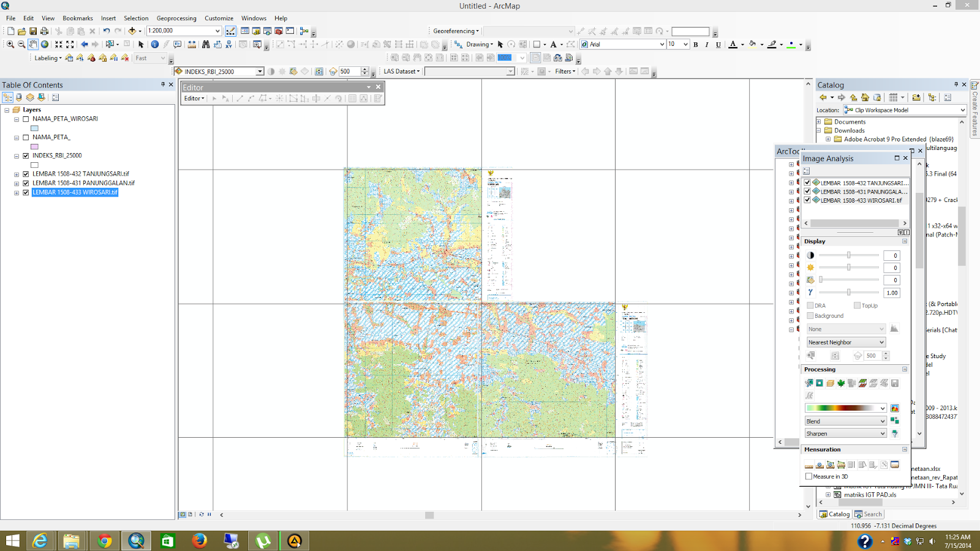The height and width of the screenshot is (551, 980).
Task: Open the Geoprocessing menu
Action: 176,18
